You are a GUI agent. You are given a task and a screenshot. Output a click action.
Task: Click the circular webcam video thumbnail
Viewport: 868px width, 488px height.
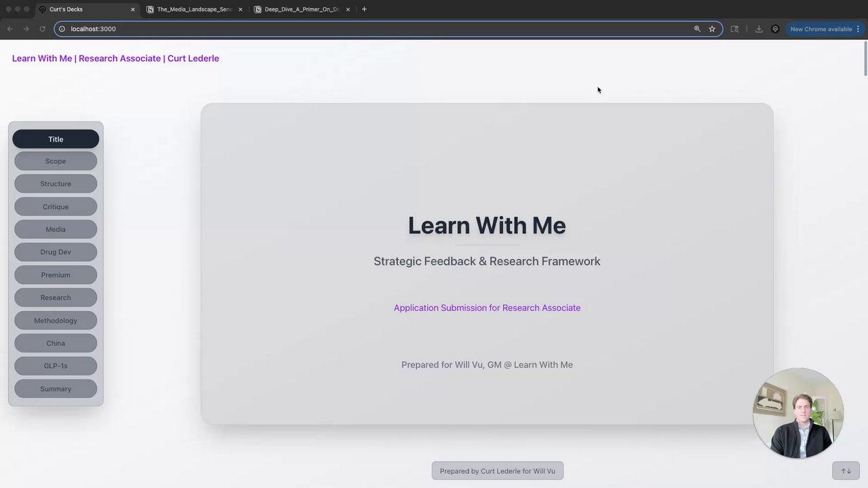(x=798, y=413)
